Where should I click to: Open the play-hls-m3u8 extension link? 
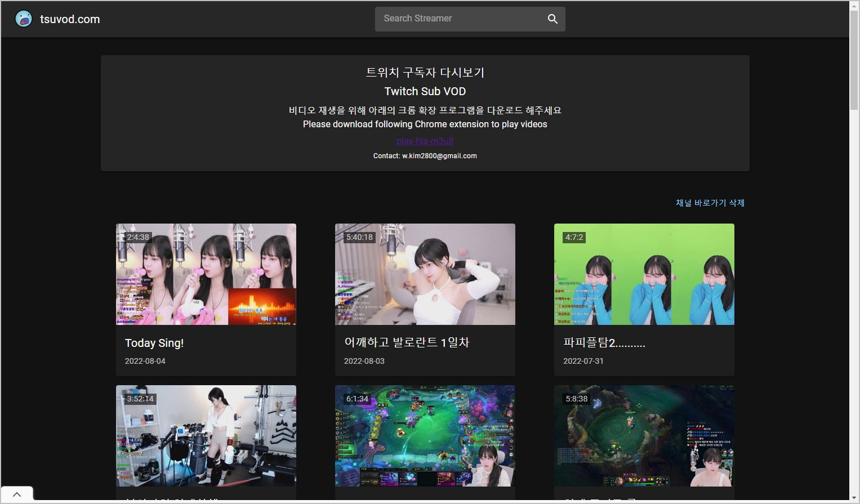(x=425, y=141)
